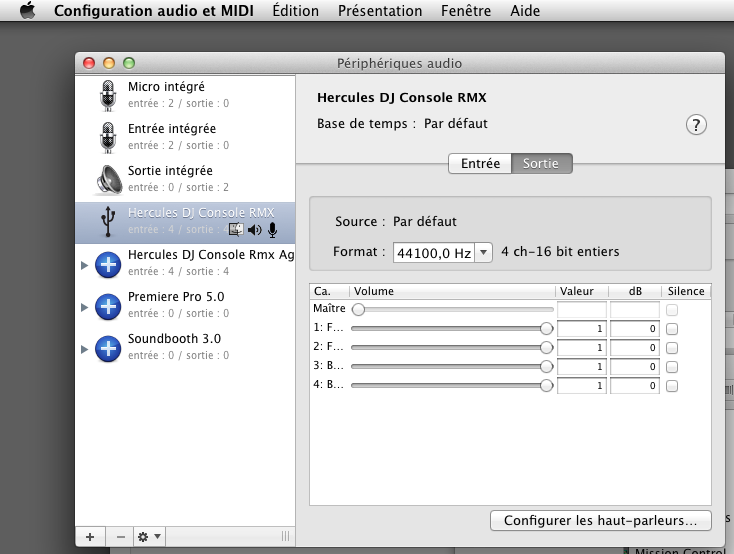Open the Apple menu
This screenshot has width=734, height=554.
pyautogui.click(x=28, y=10)
